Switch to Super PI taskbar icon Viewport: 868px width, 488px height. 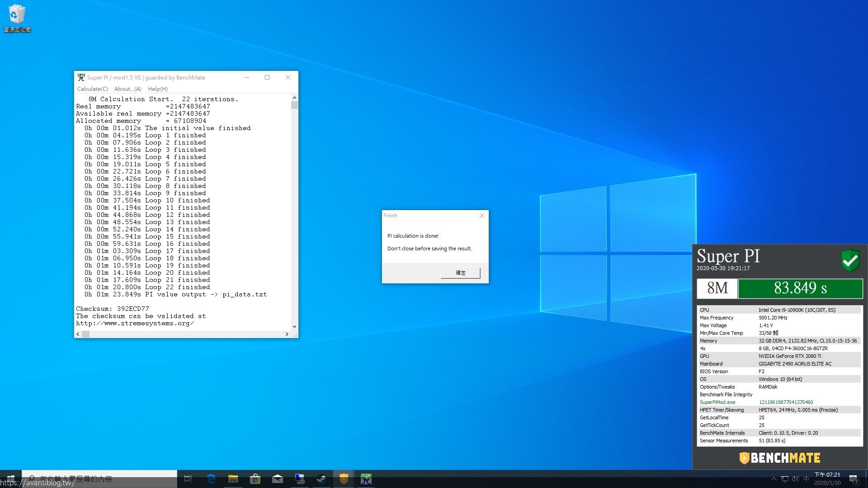pos(366,479)
